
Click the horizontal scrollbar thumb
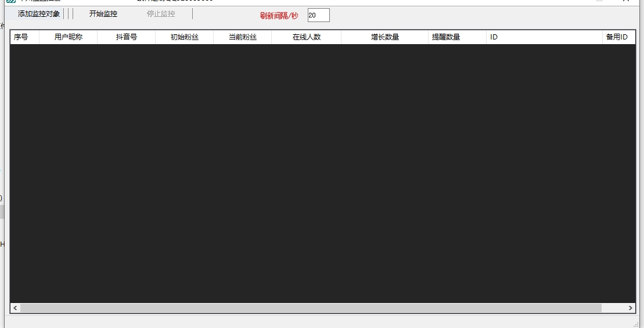(311, 308)
